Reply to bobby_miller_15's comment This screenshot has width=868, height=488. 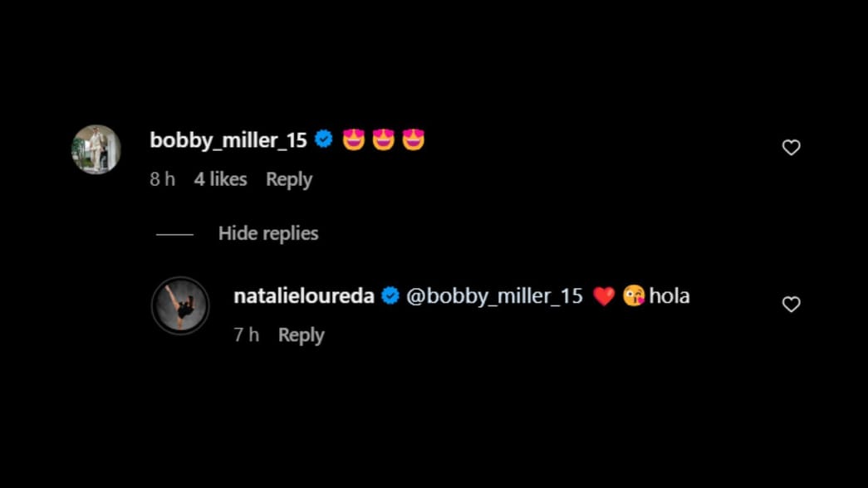click(288, 179)
